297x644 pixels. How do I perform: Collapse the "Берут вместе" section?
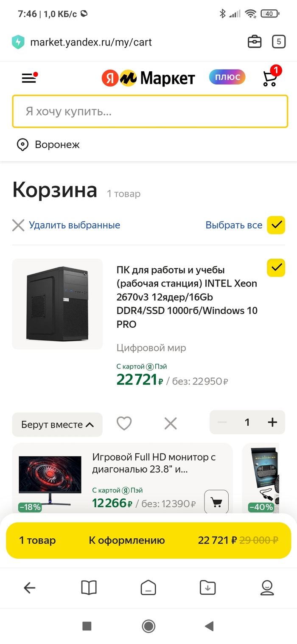click(57, 425)
